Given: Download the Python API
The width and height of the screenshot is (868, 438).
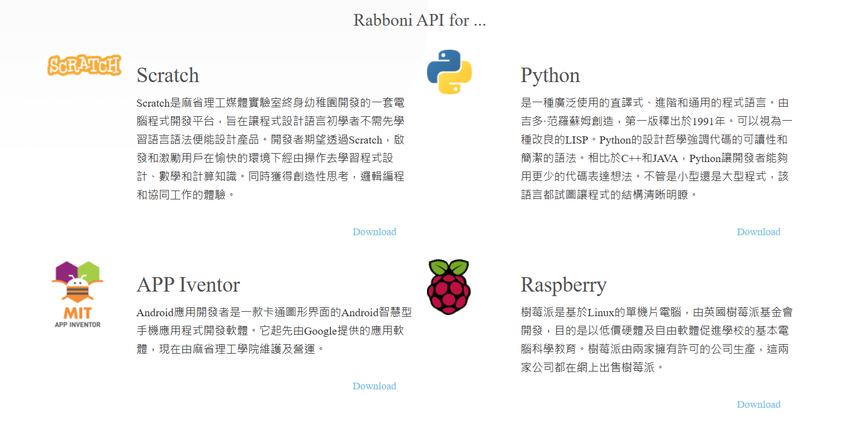Looking at the screenshot, I should pos(758,232).
